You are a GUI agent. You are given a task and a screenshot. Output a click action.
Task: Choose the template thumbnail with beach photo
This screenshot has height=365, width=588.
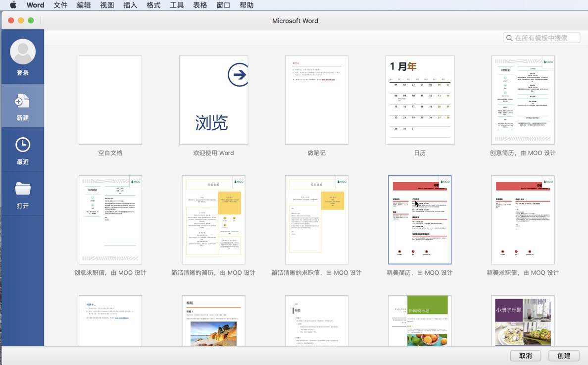[213, 321]
